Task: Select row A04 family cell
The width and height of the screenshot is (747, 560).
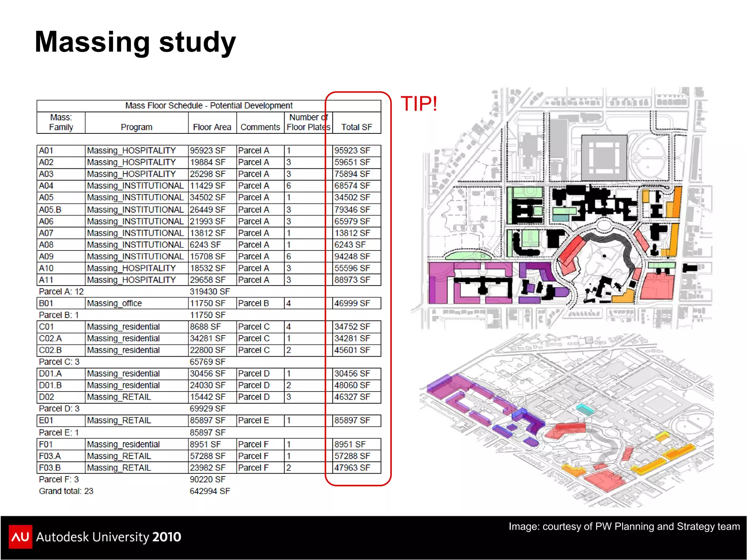Action: 61,186
